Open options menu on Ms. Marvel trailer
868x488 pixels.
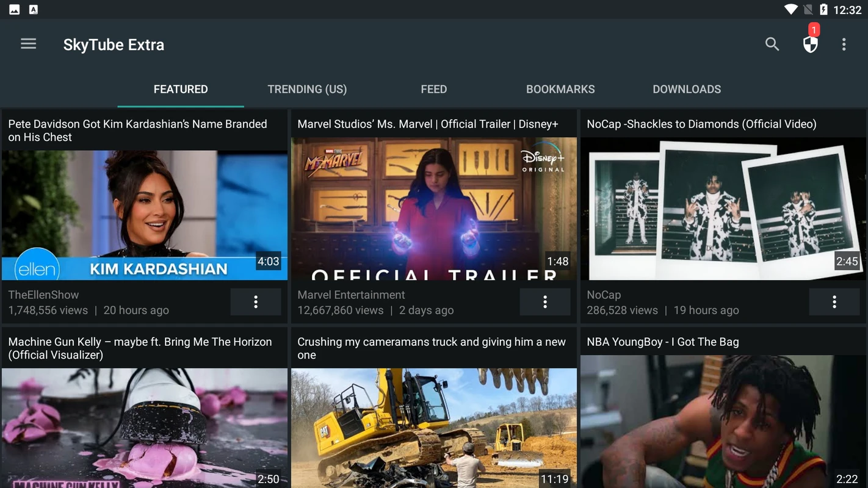[545, 301]
